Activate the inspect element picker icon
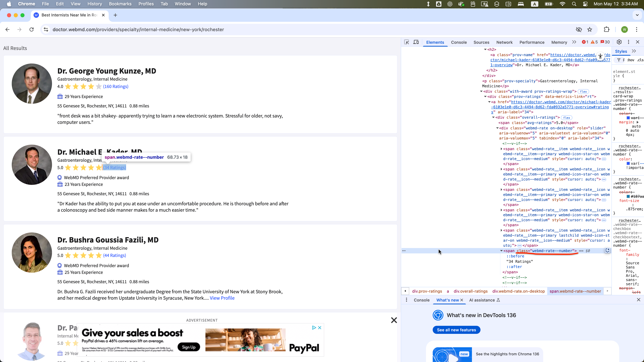The height and width of the screenshot is (362, 644). (x=407, y=42)
